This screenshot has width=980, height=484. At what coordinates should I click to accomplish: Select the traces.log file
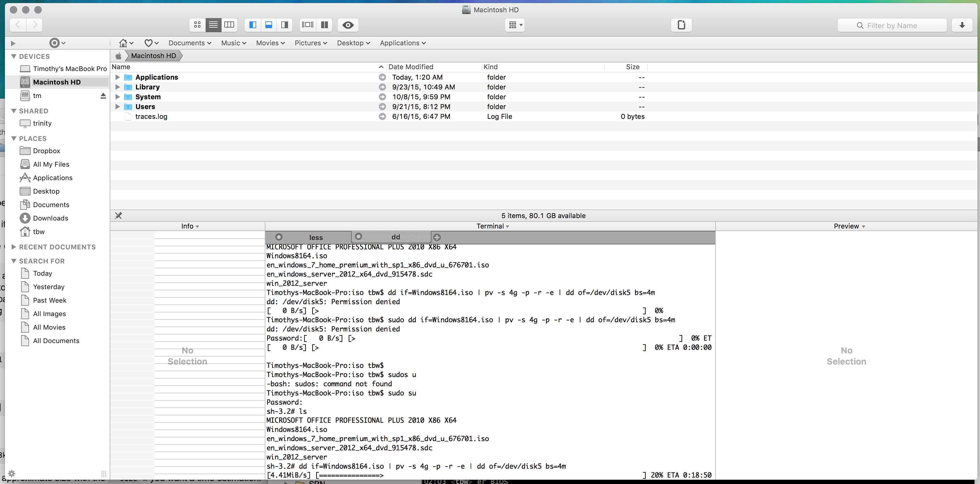click(x=151, y=117)
